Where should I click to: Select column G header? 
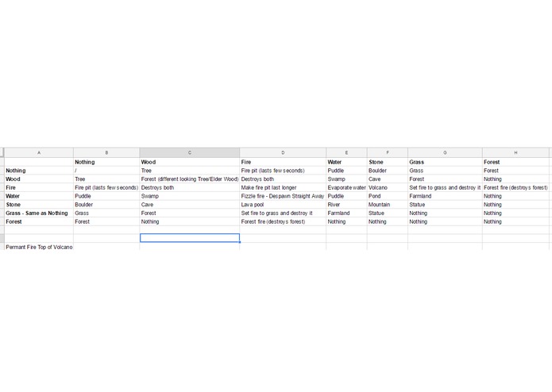[x=445, y=152]
